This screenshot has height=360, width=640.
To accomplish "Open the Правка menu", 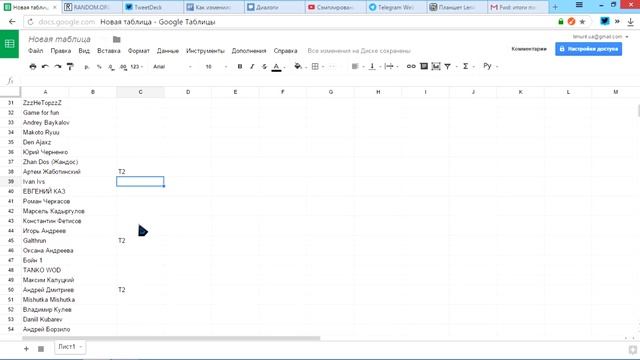I will (x=61, y=51).
